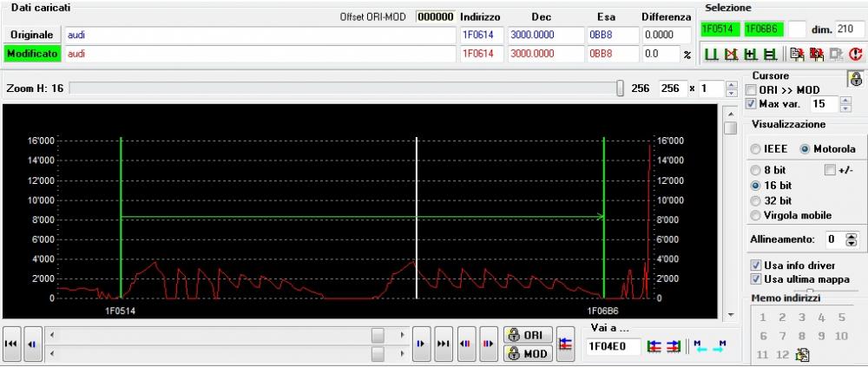The image size is (868, 367).
Task: Click memo address slot 1
Action: coord(762,318)
